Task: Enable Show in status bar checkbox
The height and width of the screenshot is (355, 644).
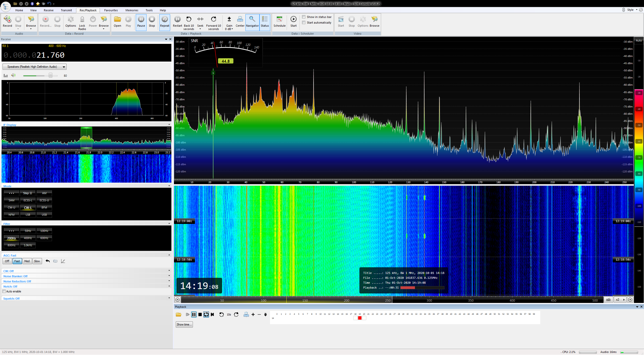Action: click(304, 17)
